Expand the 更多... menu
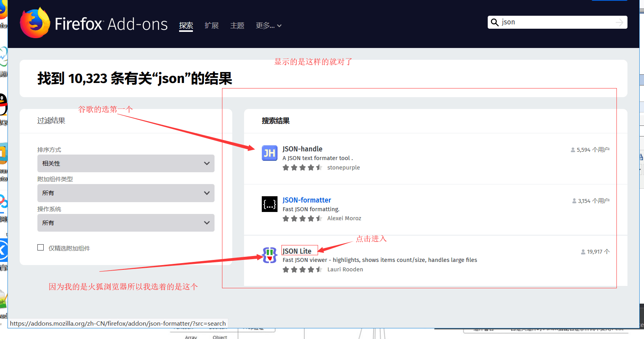The height and width of the screenshot is (339, 644). click(x=268, y=26)
